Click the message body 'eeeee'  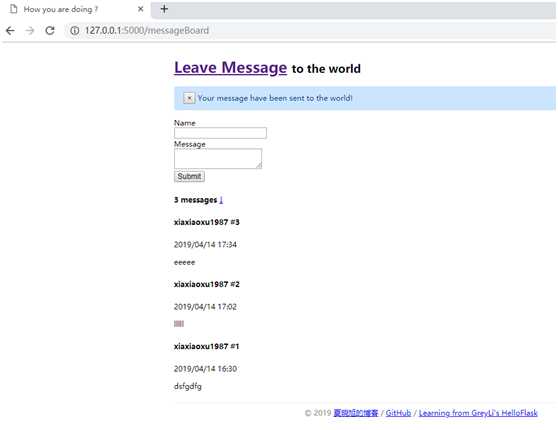184,262
